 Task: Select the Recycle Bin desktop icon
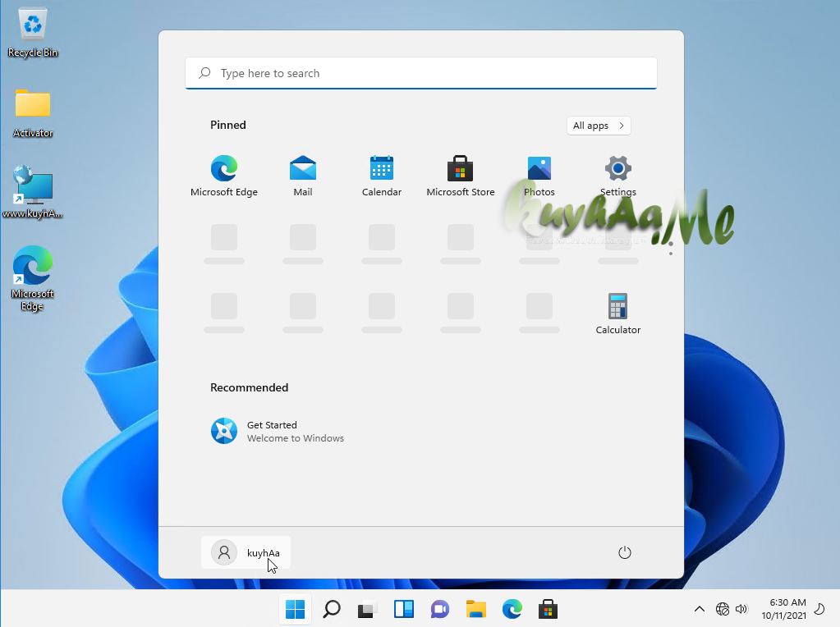click(33, 32)
